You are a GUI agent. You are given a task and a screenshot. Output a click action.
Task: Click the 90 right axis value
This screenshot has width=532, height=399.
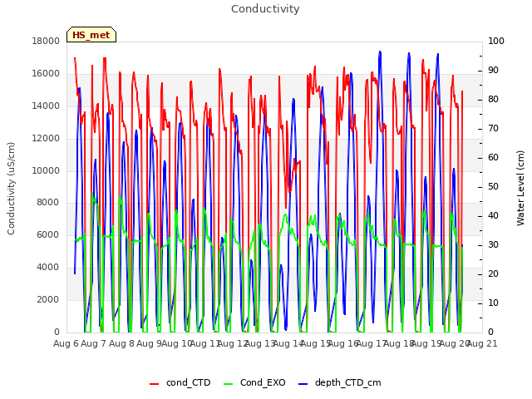[493, 70]
